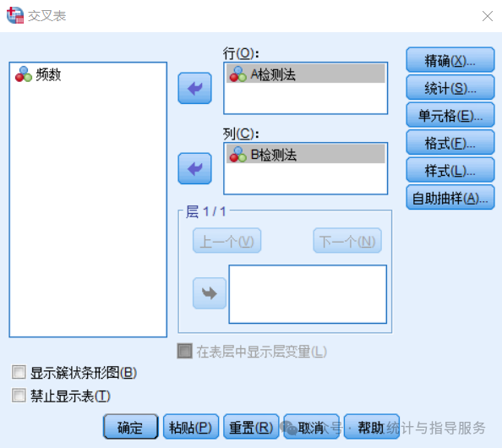Image resolution: width=502 pixels, height=448 pixels.
Task: Click the layer variable transfer arrow button
Action: (x=210, y=293)
